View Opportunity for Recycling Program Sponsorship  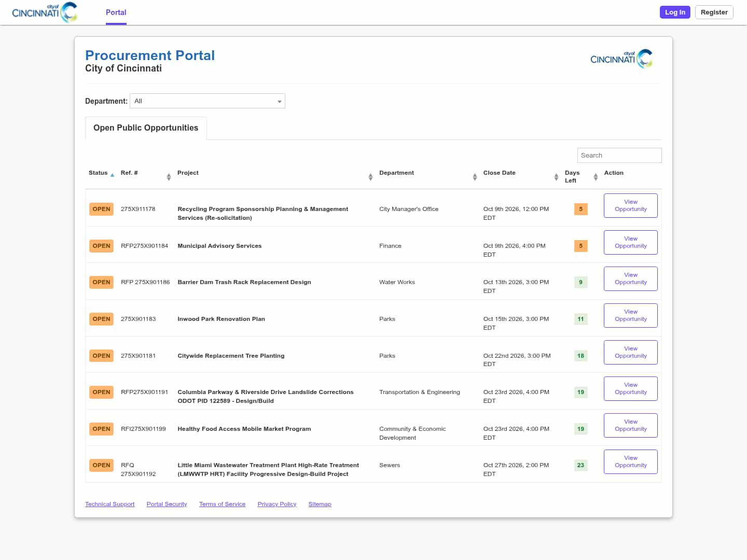pyautogui.click(x=631, y=206)
